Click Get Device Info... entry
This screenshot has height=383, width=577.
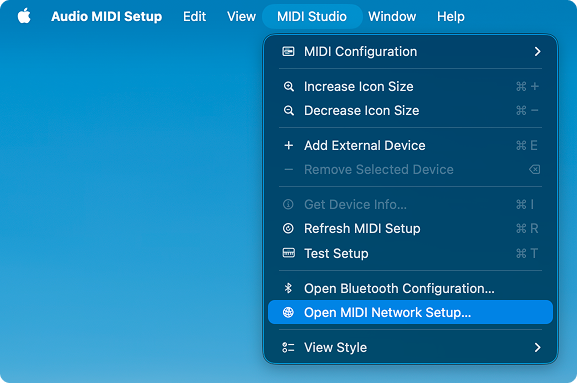[410, 204]
